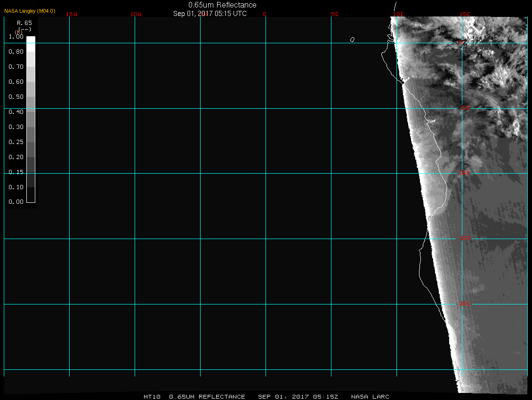Click the 15E longitude label

click(x=465, y=14)
